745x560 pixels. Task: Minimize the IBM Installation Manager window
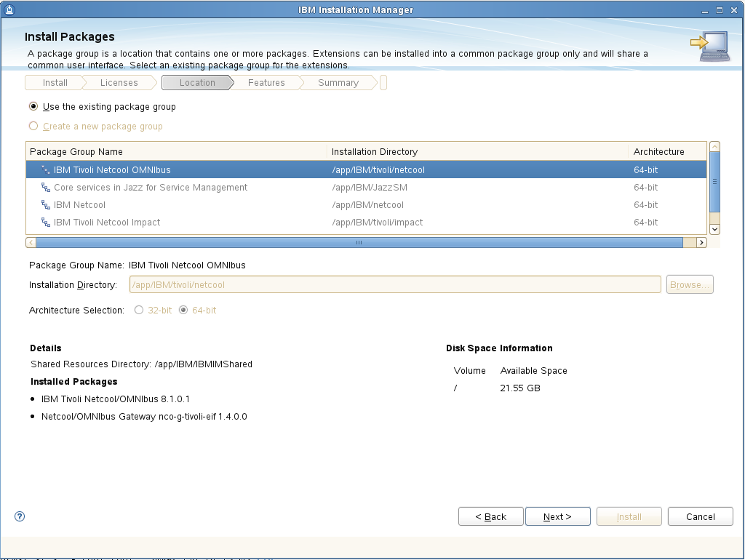coord(705,10)
